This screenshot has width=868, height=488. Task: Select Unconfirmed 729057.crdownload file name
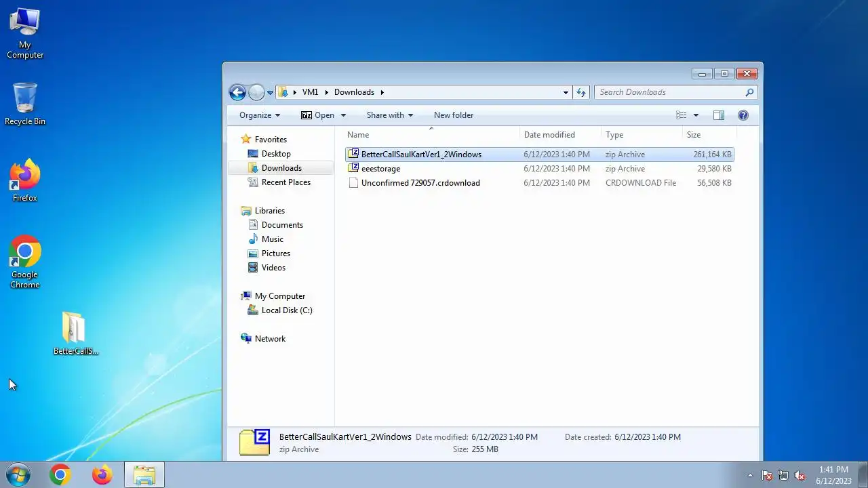coord(420,182)
